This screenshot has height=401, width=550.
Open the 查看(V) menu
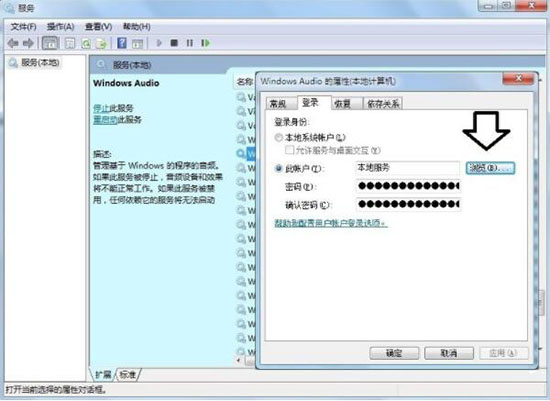(99, 27)
